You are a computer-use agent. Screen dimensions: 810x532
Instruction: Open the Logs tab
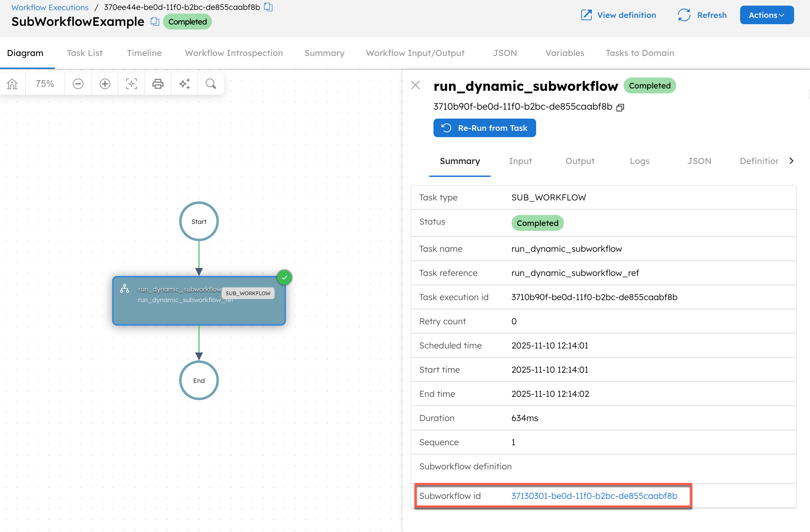[639, 161]
